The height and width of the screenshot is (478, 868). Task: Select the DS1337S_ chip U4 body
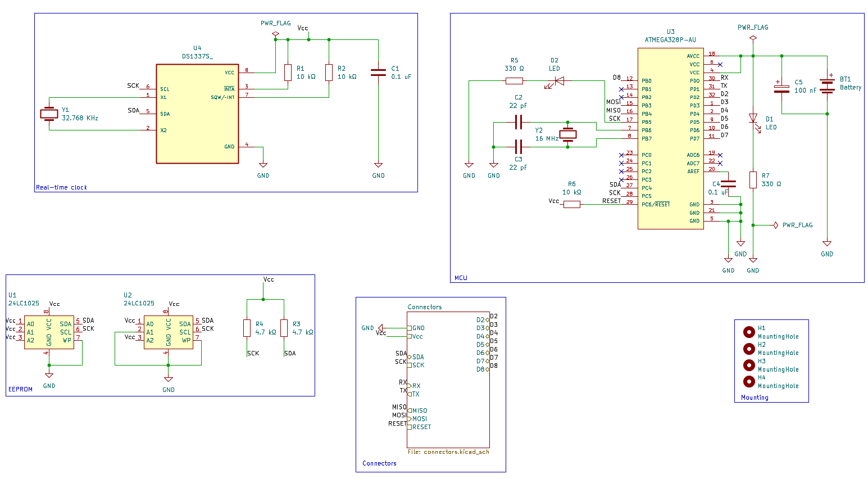[197, 114]
